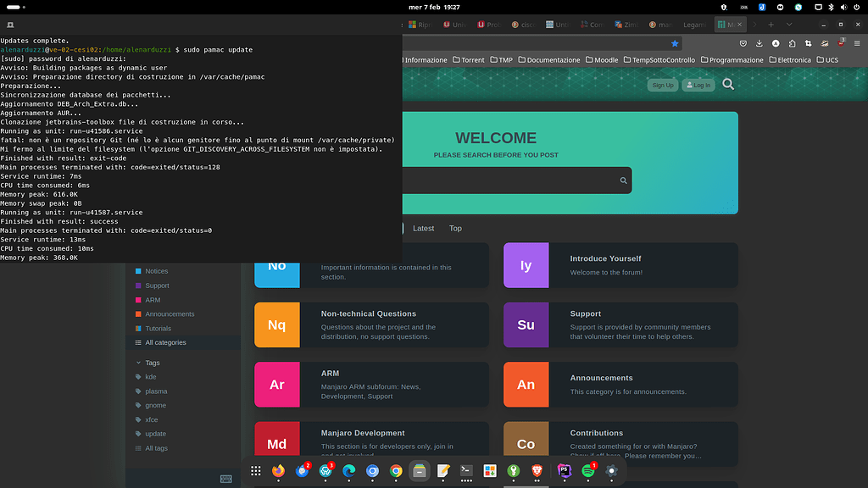Save the current page to Pocket

coord(743,42)
